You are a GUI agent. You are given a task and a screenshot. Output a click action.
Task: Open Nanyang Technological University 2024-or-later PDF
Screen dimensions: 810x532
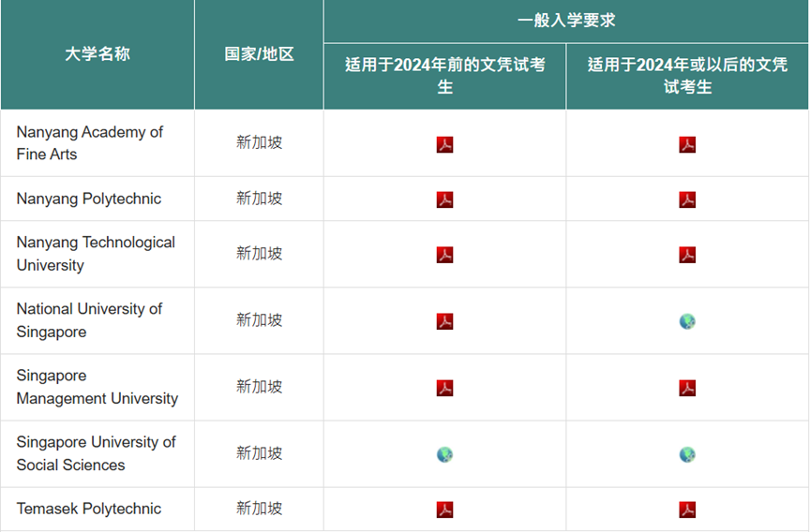(687, 255)
